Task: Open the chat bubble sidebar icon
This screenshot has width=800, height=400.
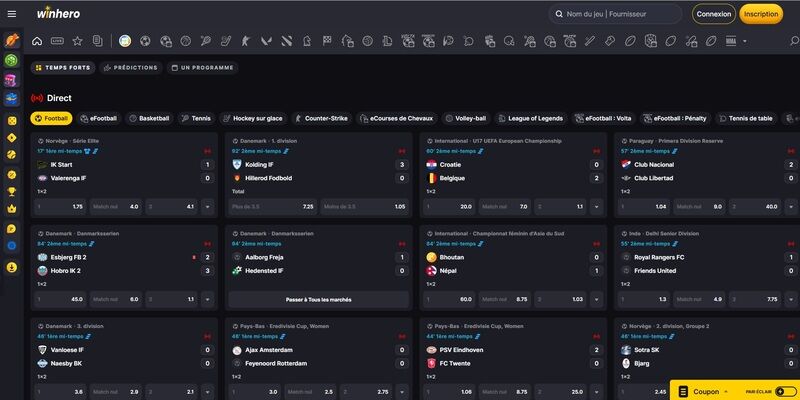Action: coord(12,229)
